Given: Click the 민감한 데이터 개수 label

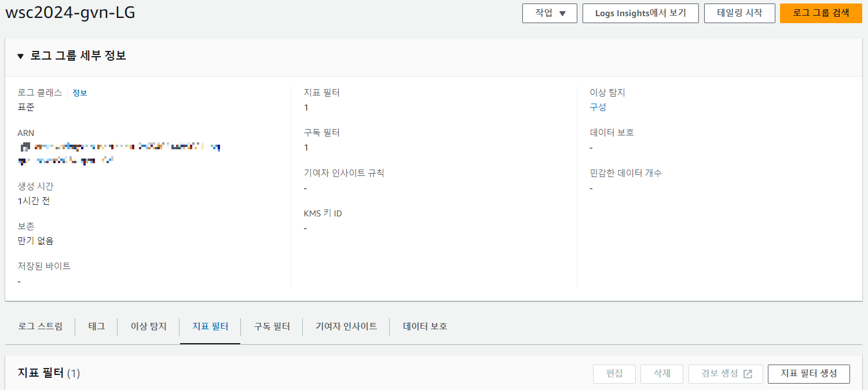Looking at the screenshot, I should click(x=625, y=173).
